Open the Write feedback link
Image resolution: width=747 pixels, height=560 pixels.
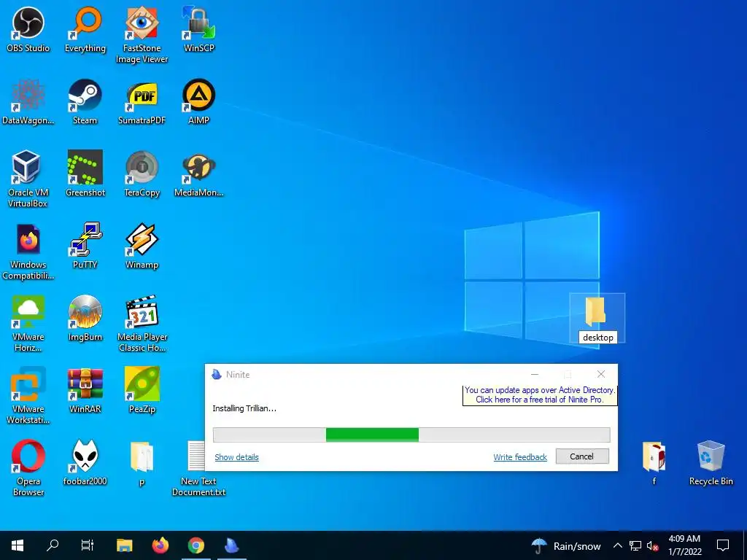[x=520, y=457]
